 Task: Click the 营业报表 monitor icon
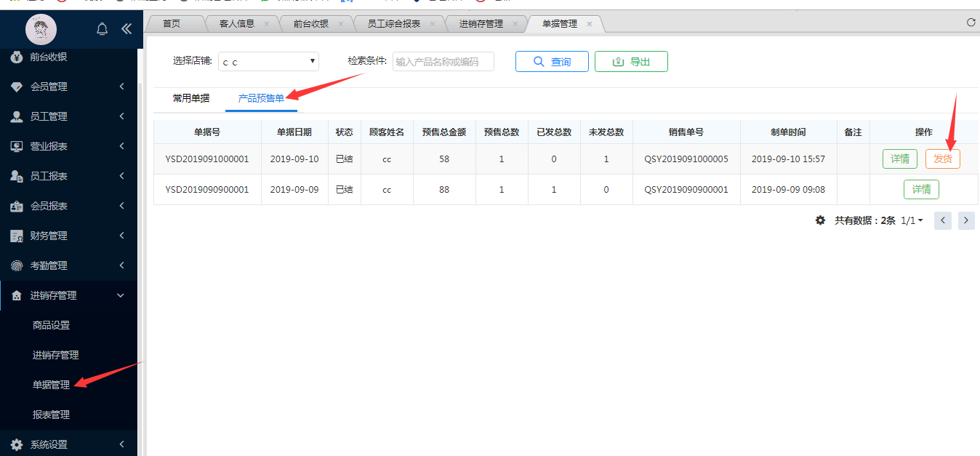coord(17,146)
